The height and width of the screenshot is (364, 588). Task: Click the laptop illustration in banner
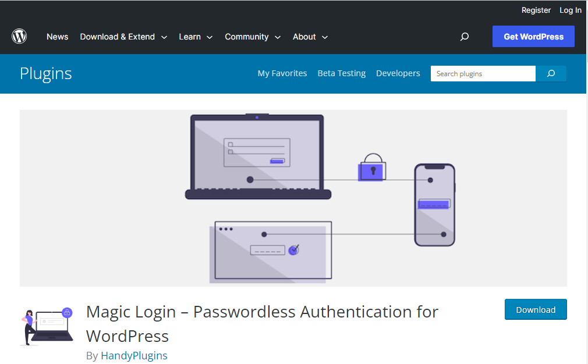[258, 156]
